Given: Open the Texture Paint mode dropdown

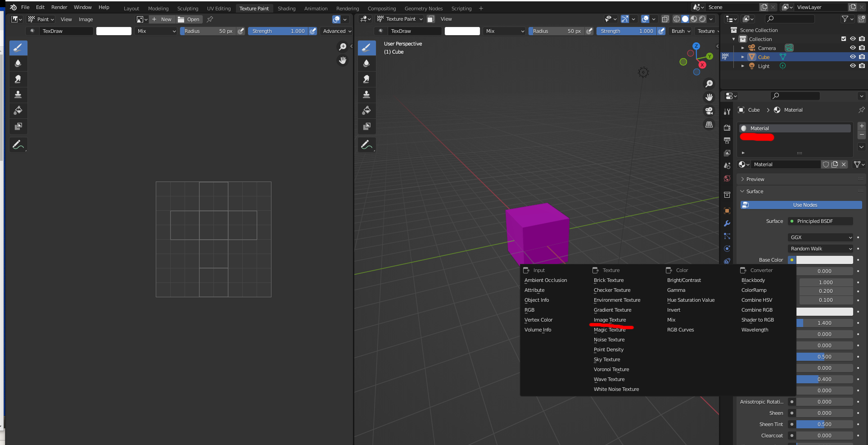Looking at the screenshot, I should pyautogui.click(x=400, y=19).
